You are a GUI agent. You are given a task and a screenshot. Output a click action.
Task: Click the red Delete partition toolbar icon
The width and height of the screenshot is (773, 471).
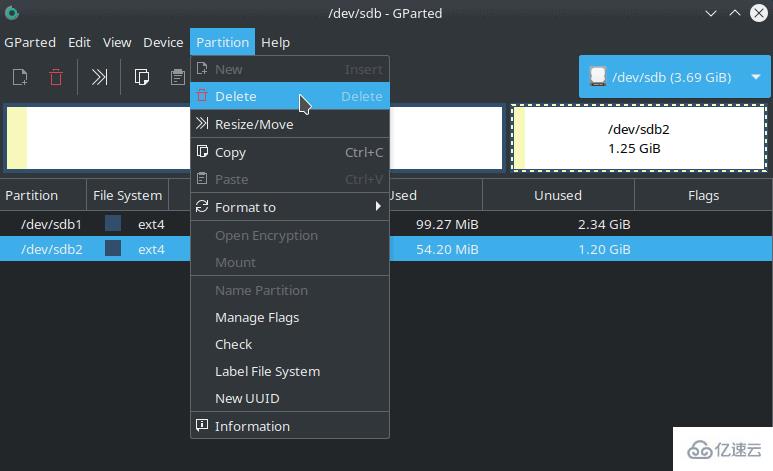pyautogui.click(x=56, y=77)
